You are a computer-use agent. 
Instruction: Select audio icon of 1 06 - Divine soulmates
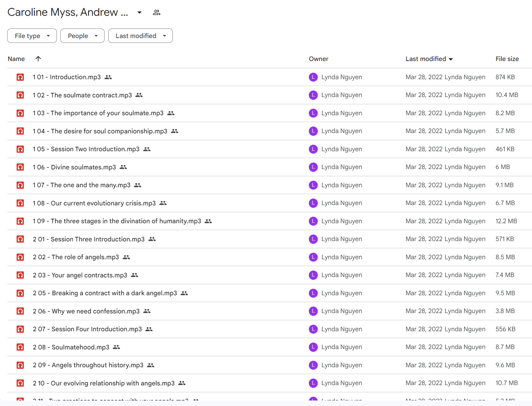(20, 167)
